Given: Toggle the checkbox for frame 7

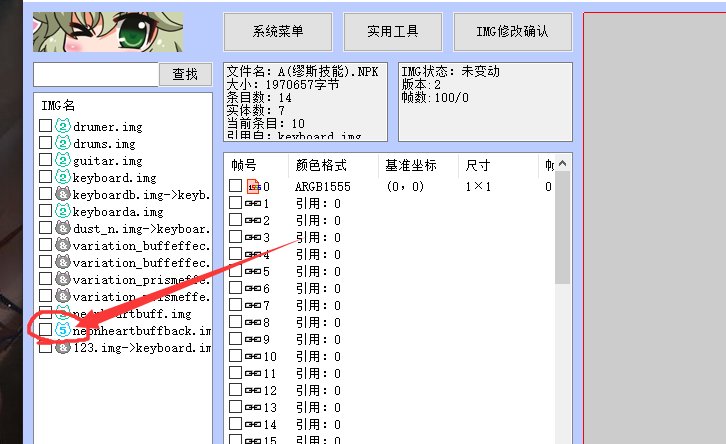Looking at the screenshot, I should coord(235,305).
